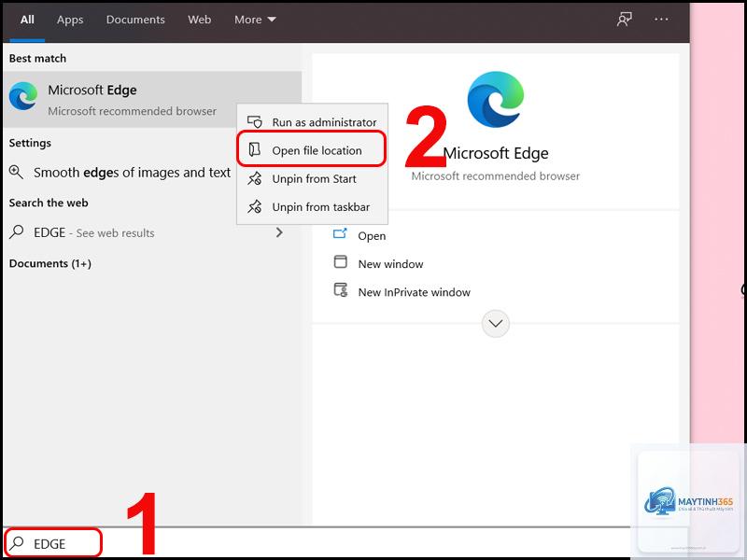This screenshot has height=560, width=747.
Task: Open the Apps search tab
Action: 70,20
